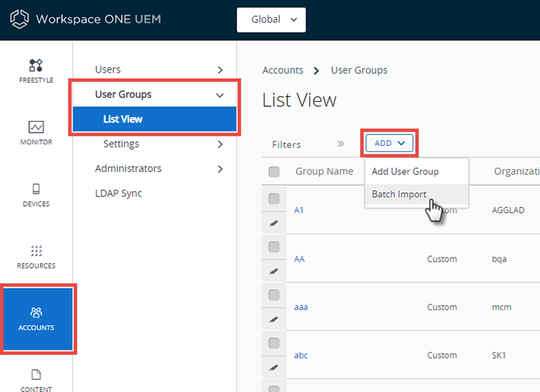540x392 pixels.
Task: Expand the Settings submenu chevron
Action: click(x=221, y=144)
